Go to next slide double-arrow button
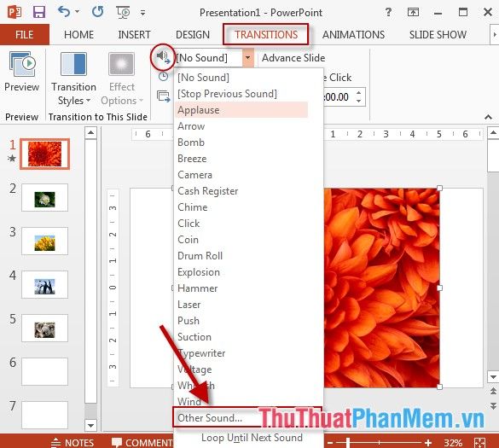 (493, 406)
